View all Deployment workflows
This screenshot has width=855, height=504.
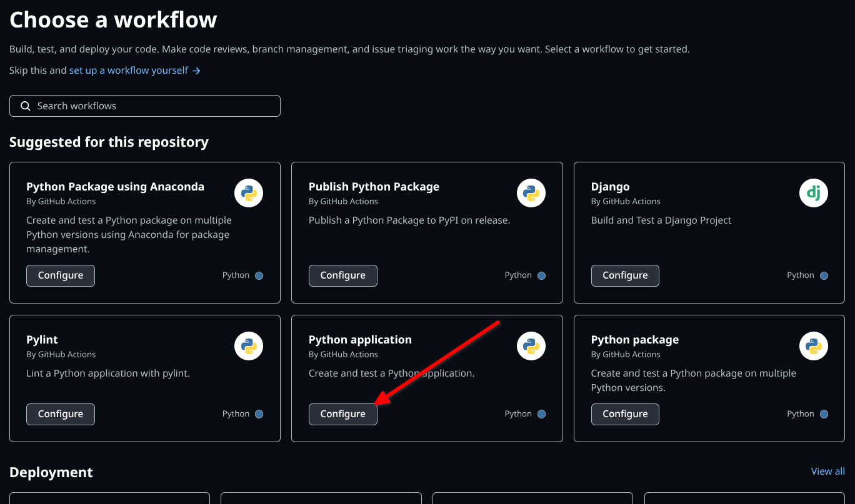(x=827, y=472)
